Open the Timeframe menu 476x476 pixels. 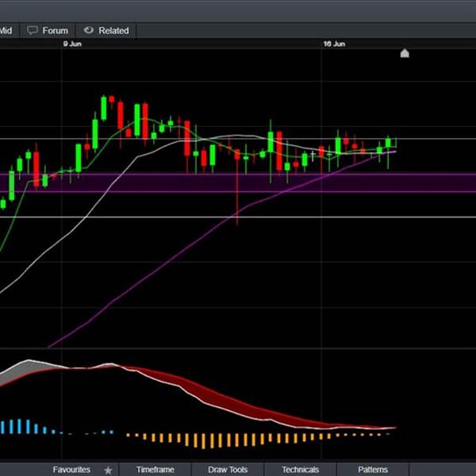(x=155, y=470)
